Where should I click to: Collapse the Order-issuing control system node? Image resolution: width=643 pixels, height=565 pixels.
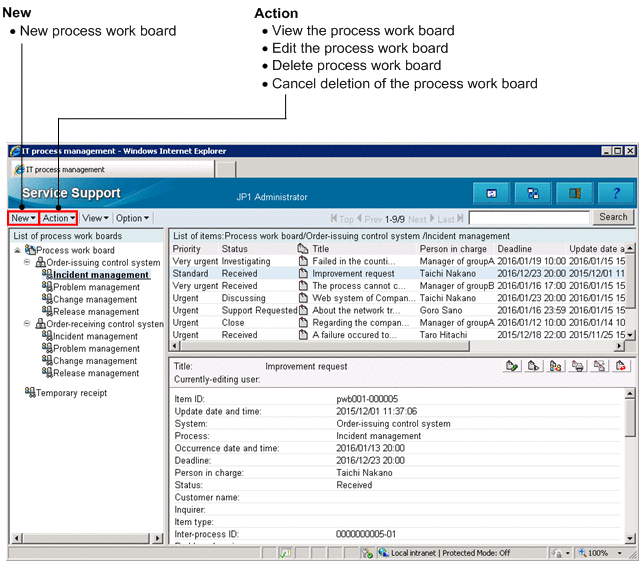pos(27,262)
